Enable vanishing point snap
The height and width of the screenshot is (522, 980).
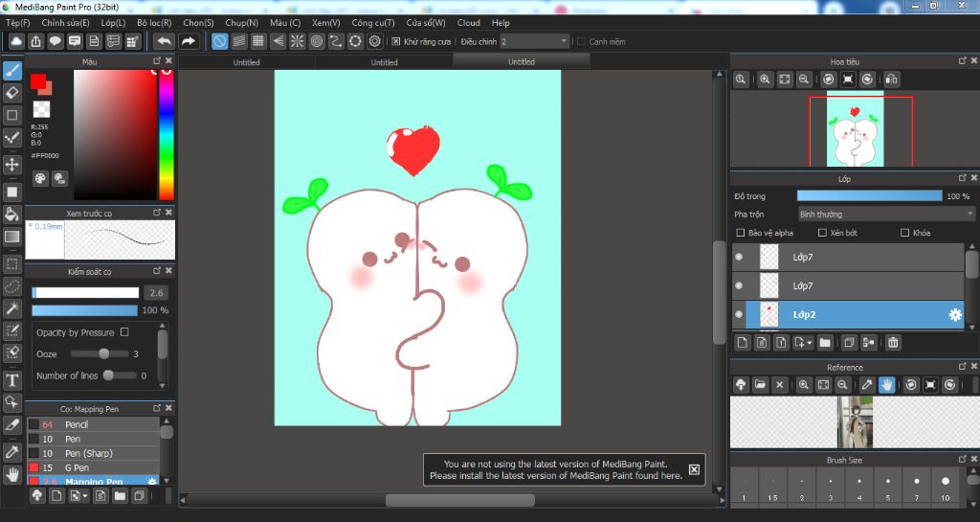[278, 41]
